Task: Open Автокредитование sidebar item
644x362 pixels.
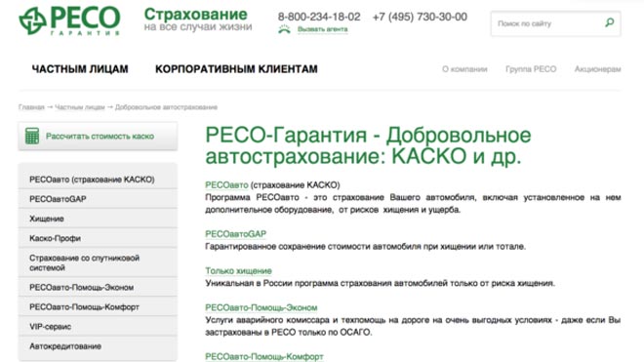Action: tap(98, 346)
